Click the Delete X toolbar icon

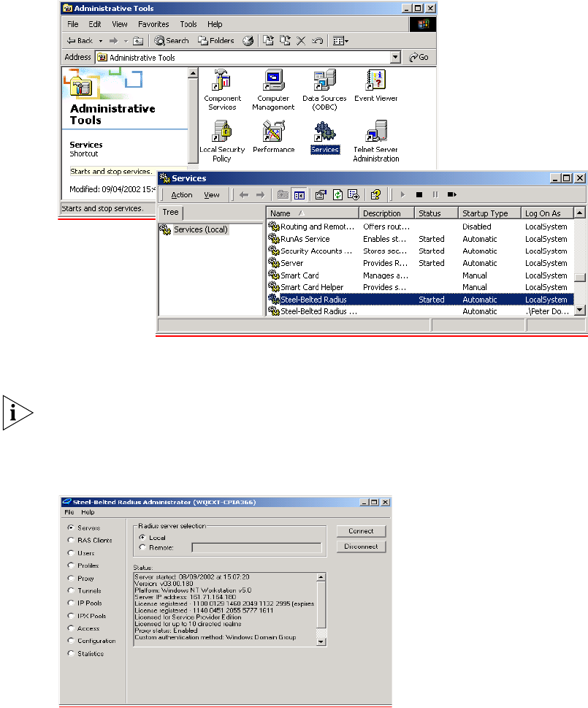tap(301, 41)
